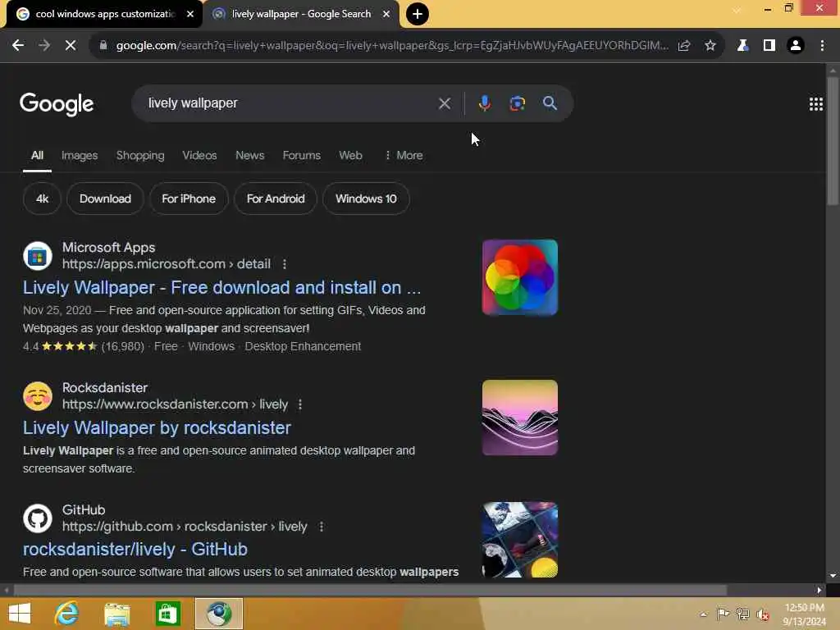Open the Windows Start button
Viewport: 840px width, 630px height.
coord(20,614)
